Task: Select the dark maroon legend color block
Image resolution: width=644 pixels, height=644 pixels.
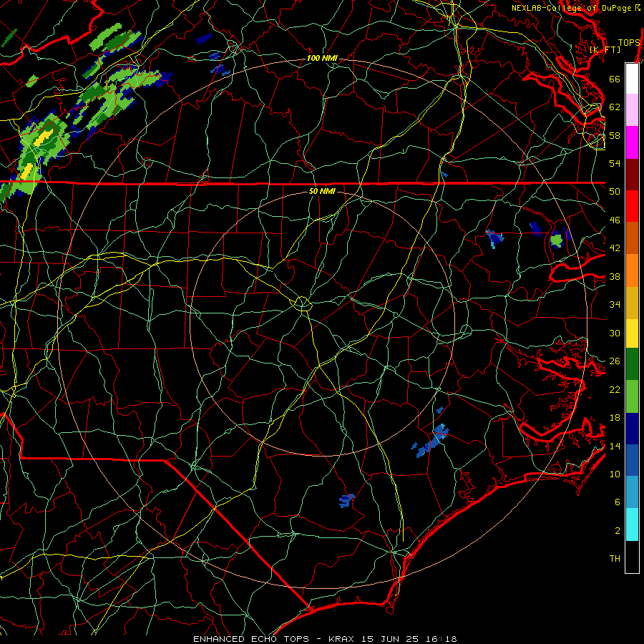Action: pos(632,174)
